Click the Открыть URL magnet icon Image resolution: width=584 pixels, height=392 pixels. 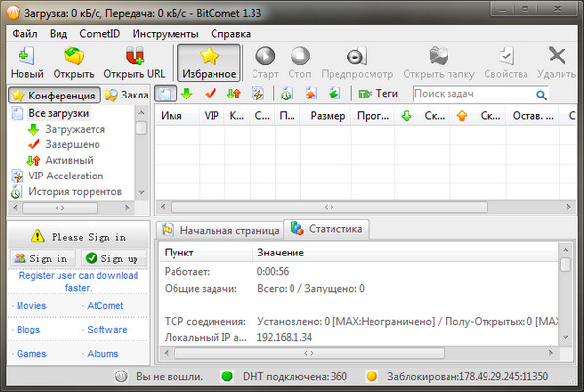(x=135, y=56)
